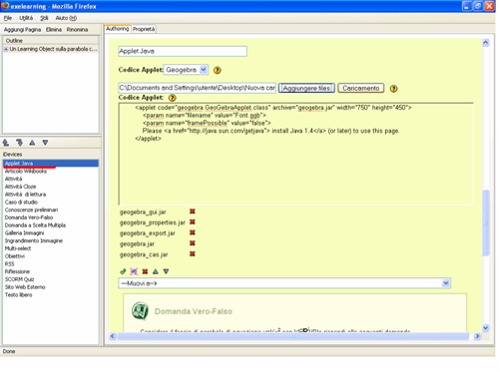Screen dimensions: 500x372
Task: Open the Utilità menu
Action: [x=26, y=18]
